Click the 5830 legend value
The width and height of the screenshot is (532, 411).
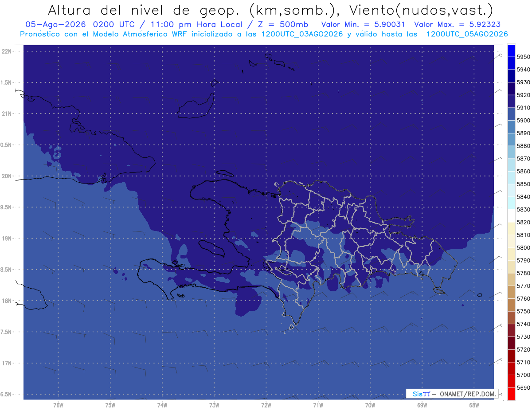524,209
